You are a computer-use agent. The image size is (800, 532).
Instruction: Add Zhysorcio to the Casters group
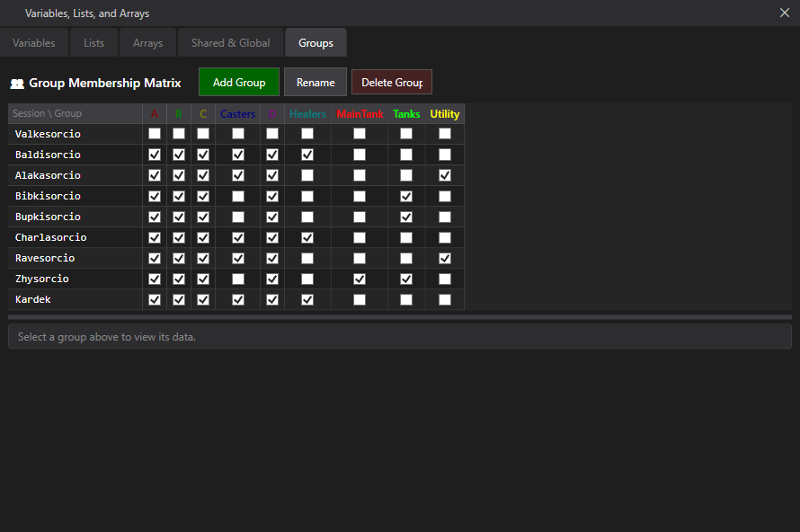pos(238,279)
